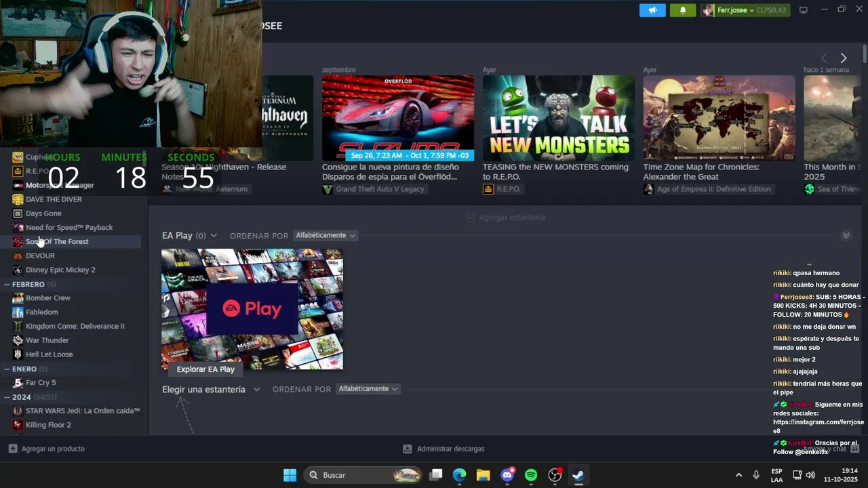Open the Alexander the Great time zone map thumbnail
Image resolution: width=868 pixels, height=488 pixels.
click(x=719, y=118)
